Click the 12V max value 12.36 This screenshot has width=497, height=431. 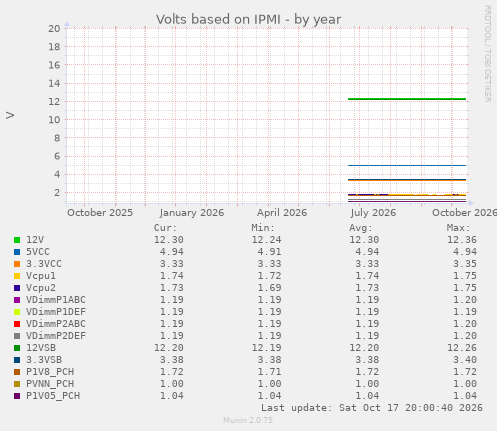click(462, 240)
